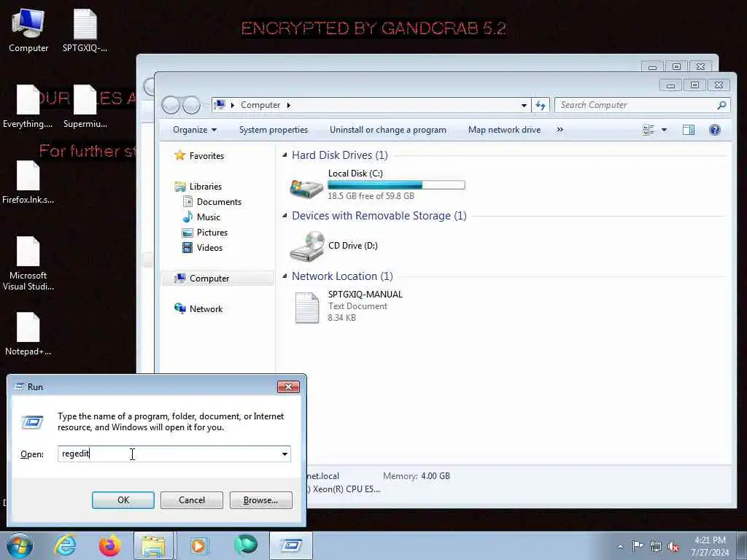The image size is (747, 560).
Task: Show hidden system tray icons
Action: click(x=620, y=546)
